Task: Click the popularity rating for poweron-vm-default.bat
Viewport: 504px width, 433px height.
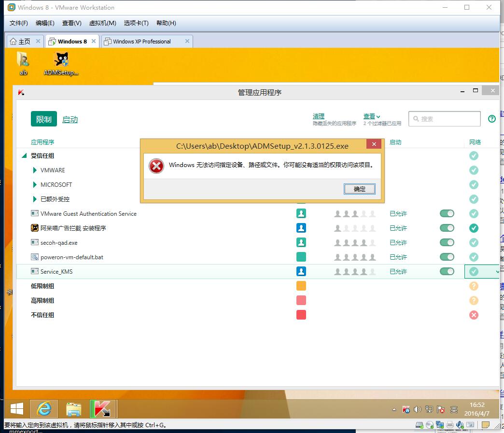Action: point(355,257)
